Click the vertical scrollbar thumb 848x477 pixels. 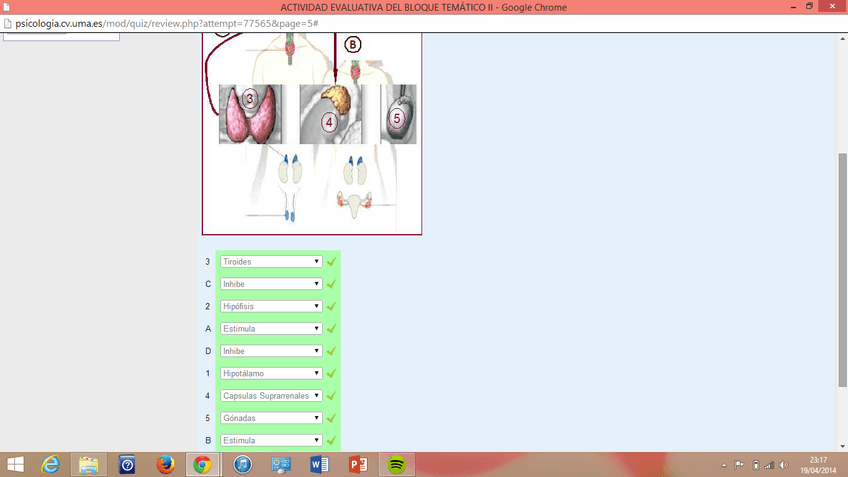pyautogui.click(x=843, y=270)
